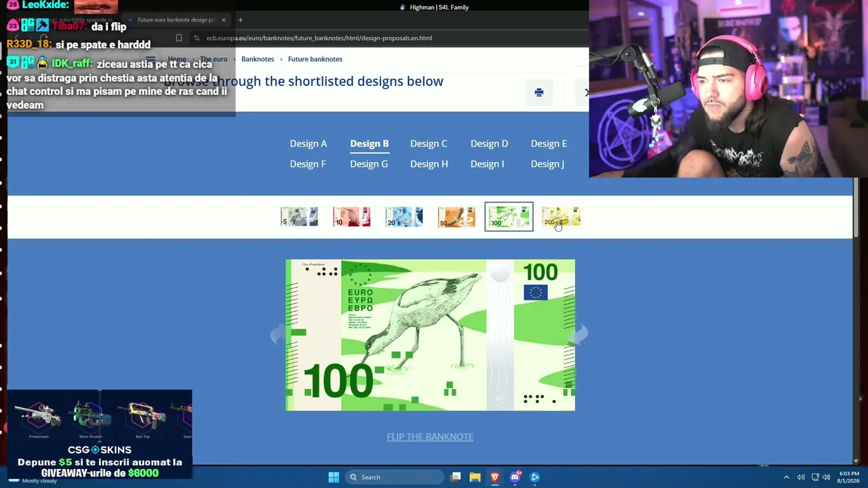
Task: Click the large 100 euro banknote image
Action: click(430, 335)
